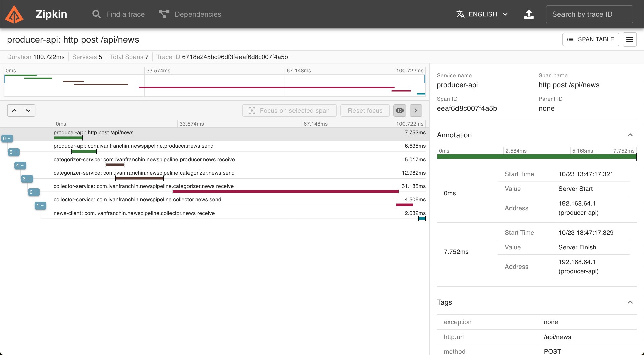Click Start Time 10/23 13:47:17.321
The height and width of the screenshot is (355, 644).
click(586, 174)
